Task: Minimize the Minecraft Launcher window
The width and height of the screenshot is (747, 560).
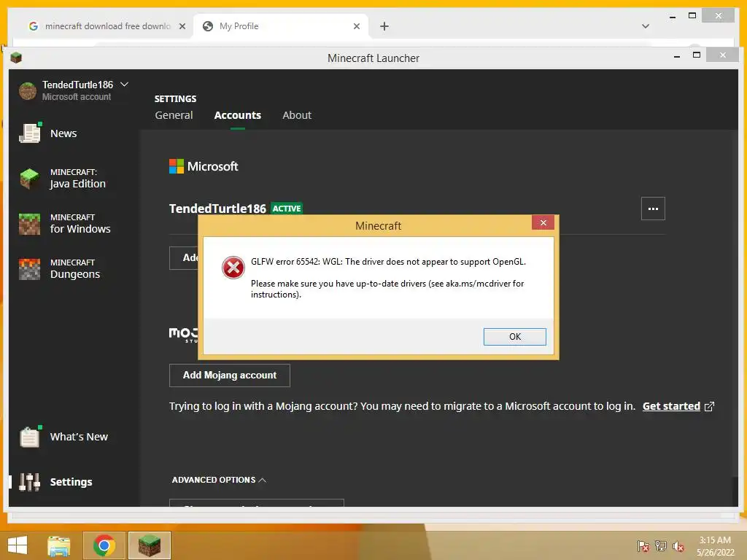Action: tap(676, 55)
